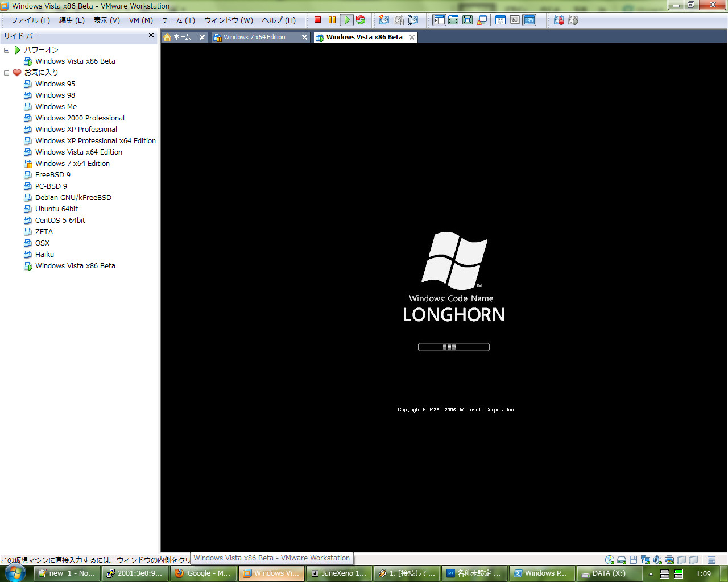Open the ヘルプ (H) menu
Viewport: 728px width, 582px height.
[279, 20]
